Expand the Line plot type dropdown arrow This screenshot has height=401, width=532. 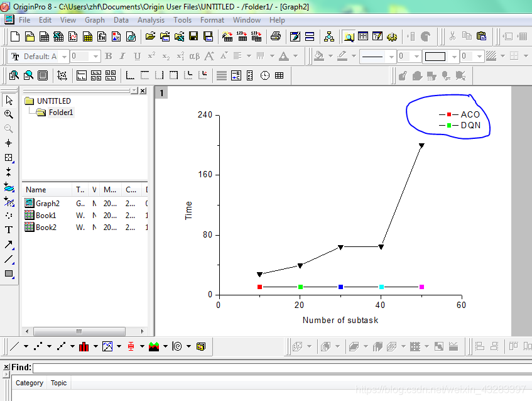[26, 346]
